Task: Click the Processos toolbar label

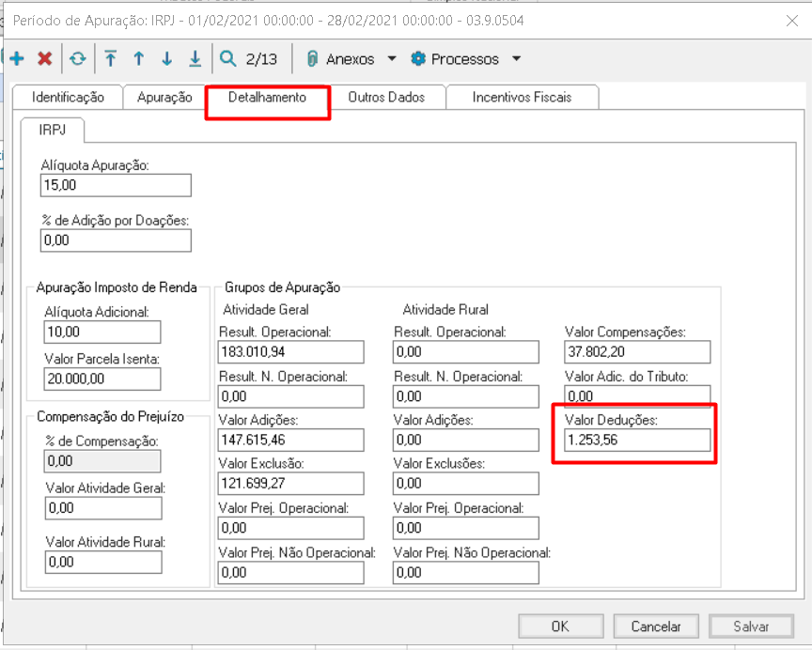Action: pos(465,59)
